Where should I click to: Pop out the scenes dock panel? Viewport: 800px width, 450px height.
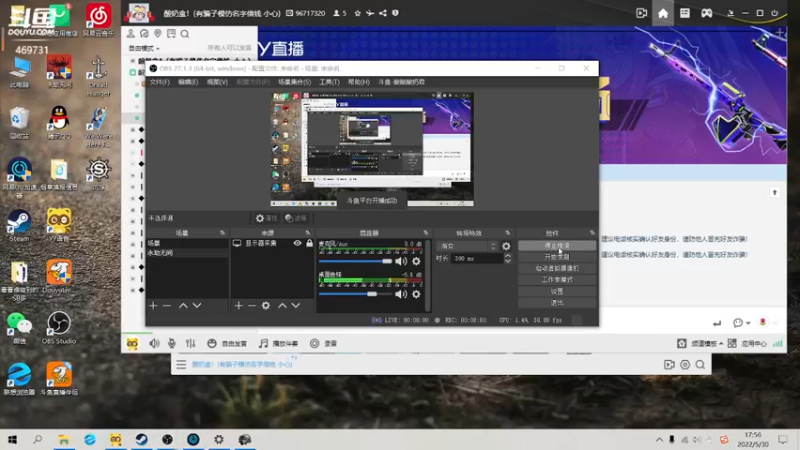(222, 233)
